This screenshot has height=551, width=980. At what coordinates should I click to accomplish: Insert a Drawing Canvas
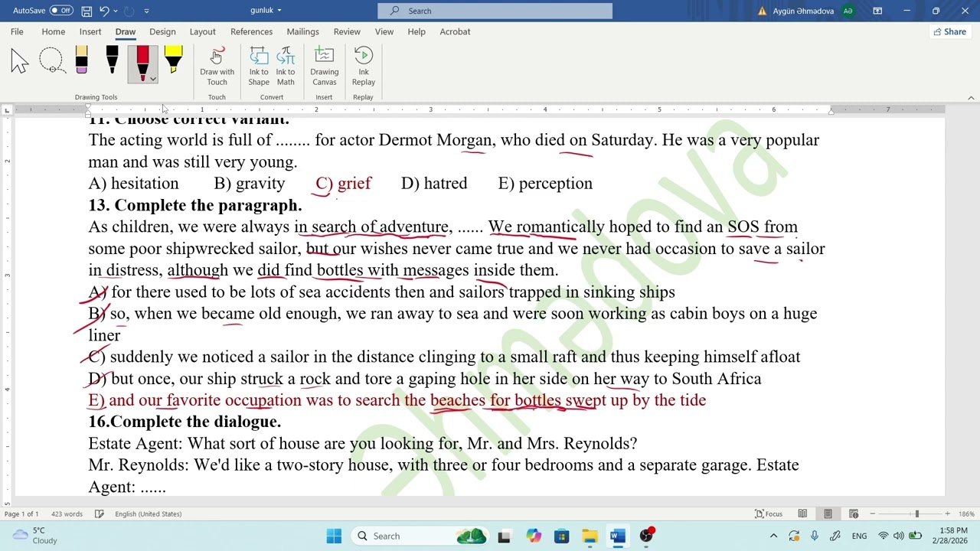(324, 67)
